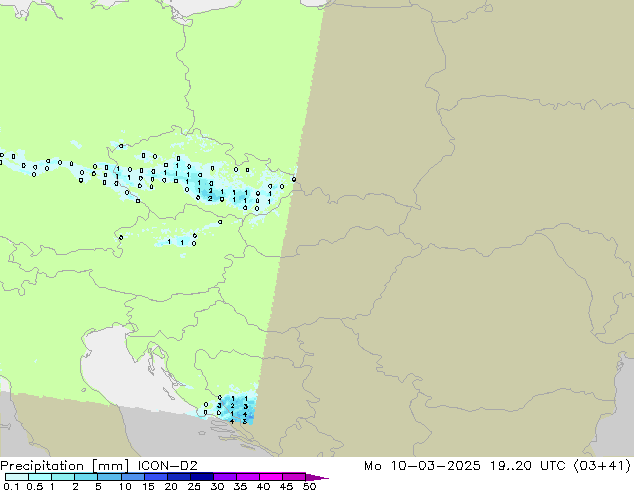
Task: Click the 35–40 mm legend color swatch
Action: 247,477
